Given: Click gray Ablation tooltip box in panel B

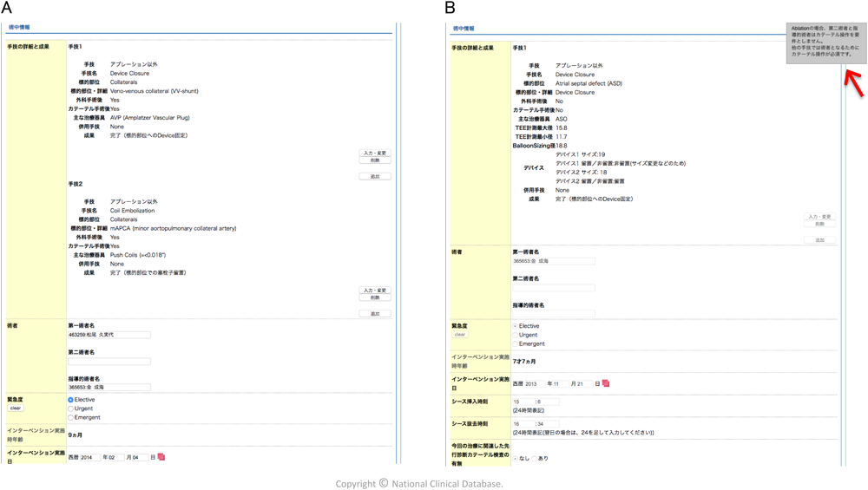Looking at the screenshot, I should [826, 42].
